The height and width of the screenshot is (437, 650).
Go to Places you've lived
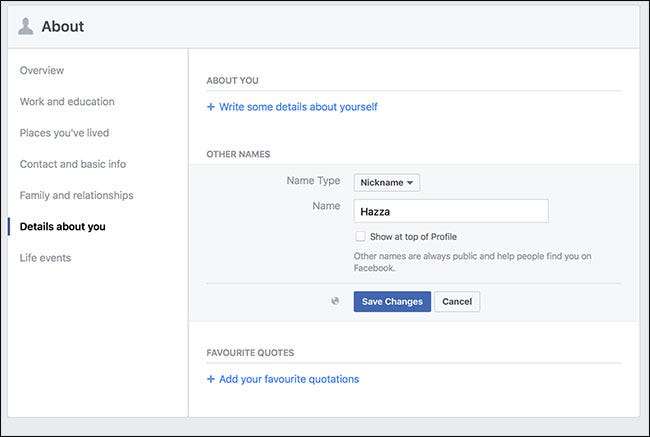64,133
